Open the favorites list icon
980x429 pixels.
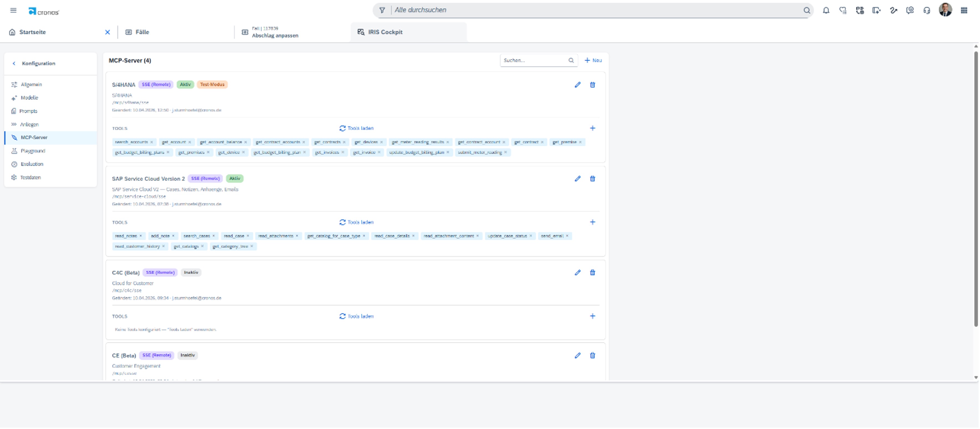tap(843, 10)
